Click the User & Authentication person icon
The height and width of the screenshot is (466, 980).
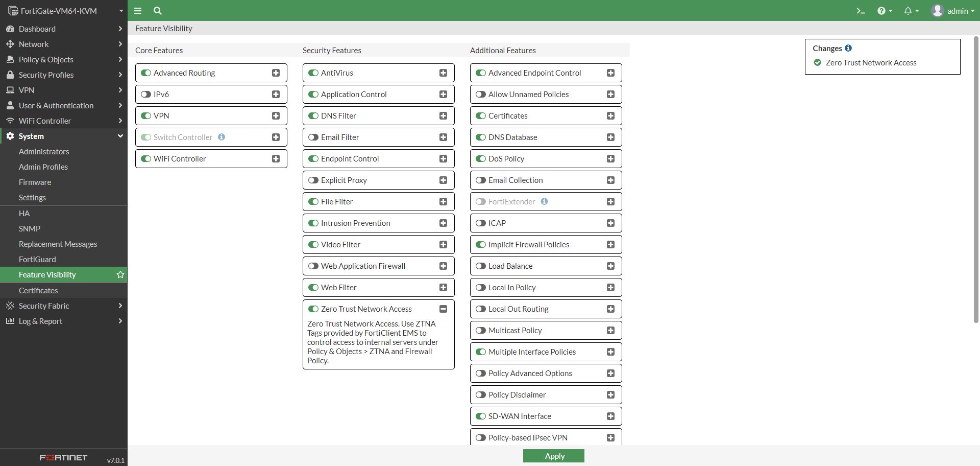(10, 105)
